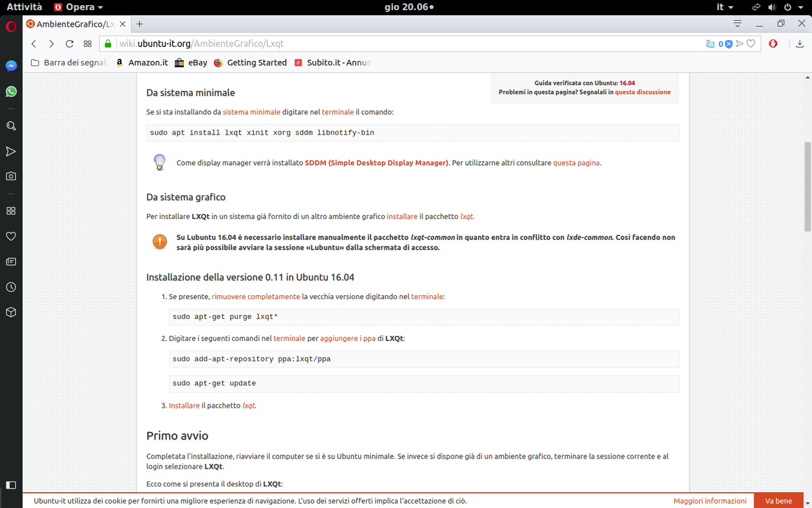Follow the 'aggiungere i ppa' link
This screenshot has width=812, height=508.
point(348,338)
